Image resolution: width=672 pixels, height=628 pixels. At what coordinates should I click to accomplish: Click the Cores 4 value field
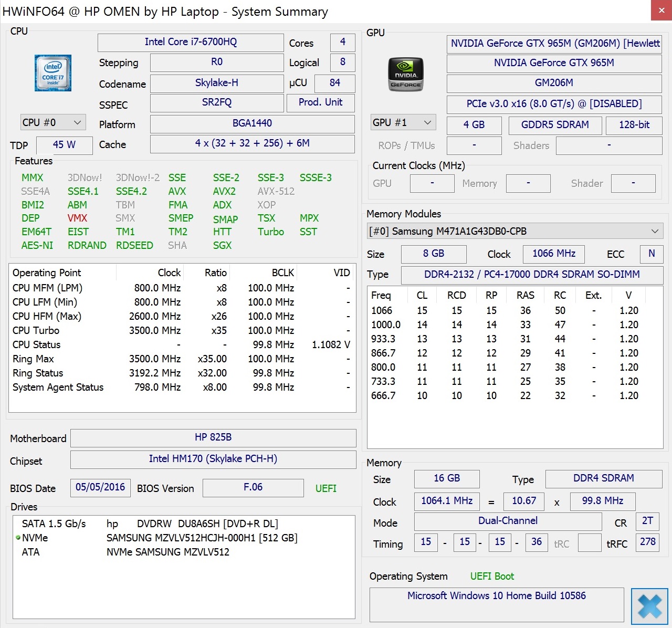click(x=343, y=43)
